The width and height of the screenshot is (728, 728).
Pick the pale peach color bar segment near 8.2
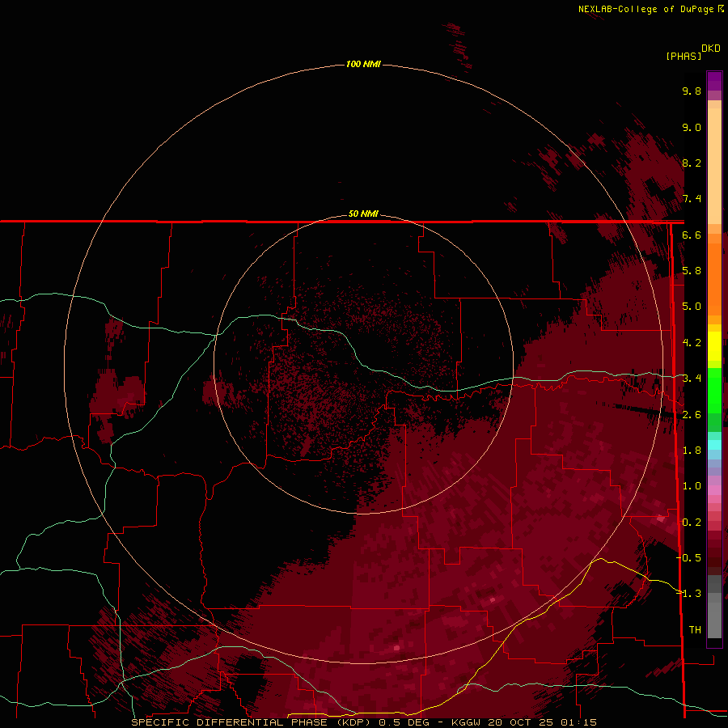tap(714, 167)
